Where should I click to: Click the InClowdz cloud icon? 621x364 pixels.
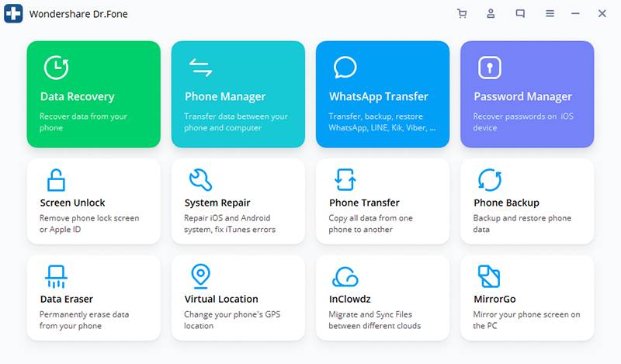coord(345,276)
